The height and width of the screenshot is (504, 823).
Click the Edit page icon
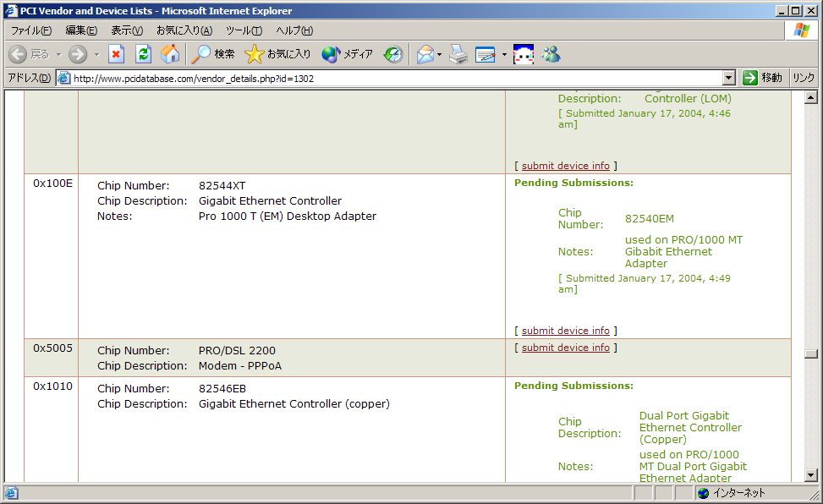coord(486,54)
